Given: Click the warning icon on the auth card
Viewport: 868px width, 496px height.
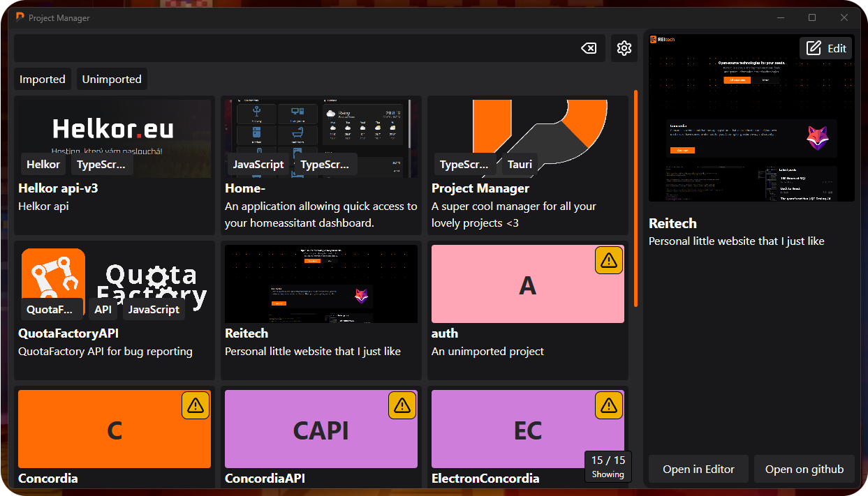Looking at the screenshot, I should coord(608,260).
